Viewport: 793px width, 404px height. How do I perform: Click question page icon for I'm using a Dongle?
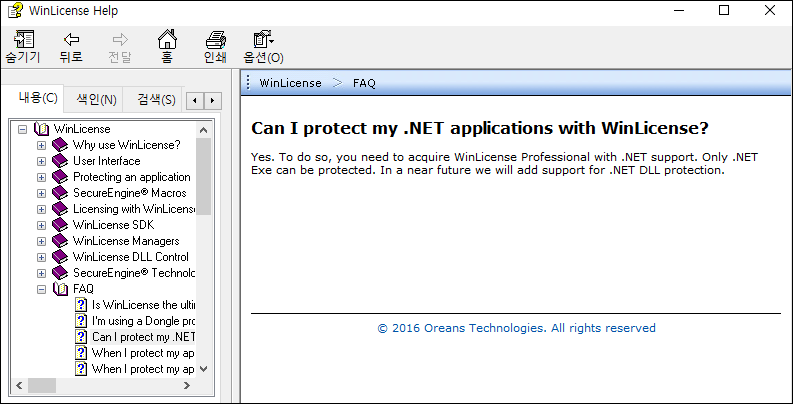pyautogui.click(x=81, y=321)
